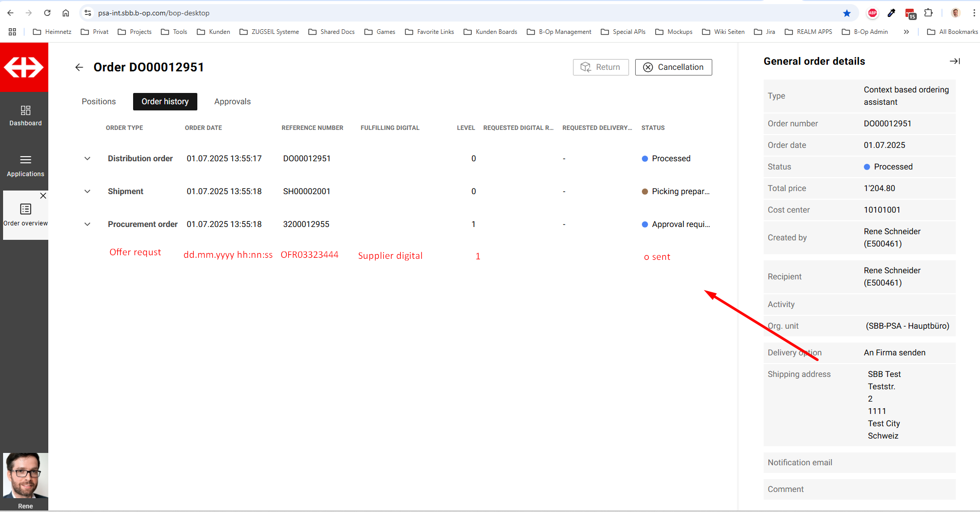Click the browser home button
This screenshot has height=512, width=980.
pos(66,13)
